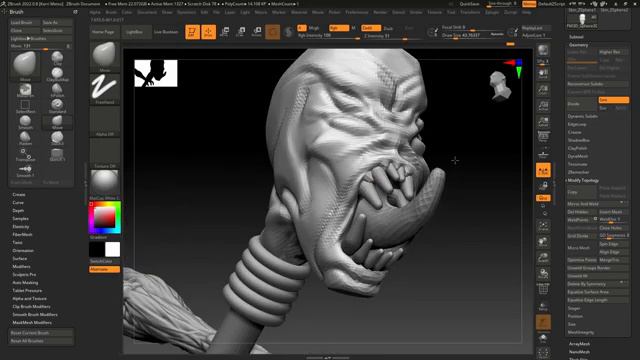Viewport: 640px width, 360px height.
Task: Open the Alpha Off selector
Action: [104, 121]
